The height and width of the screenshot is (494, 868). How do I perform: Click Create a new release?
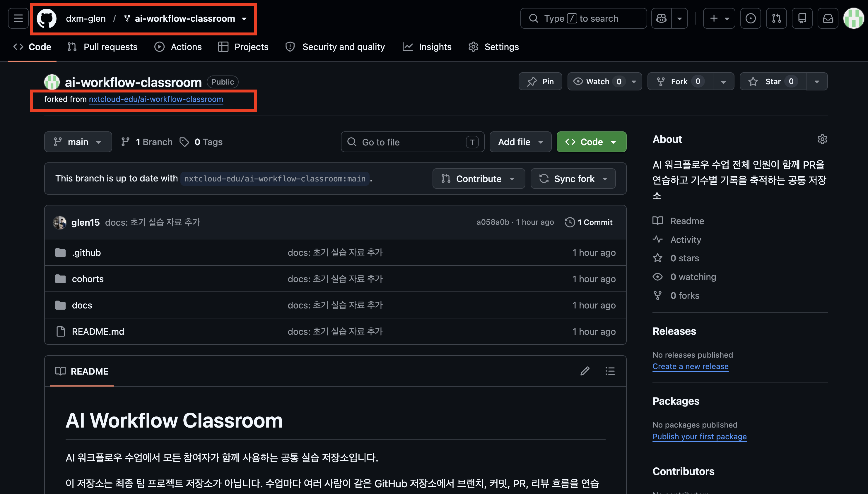pos(691,366)
